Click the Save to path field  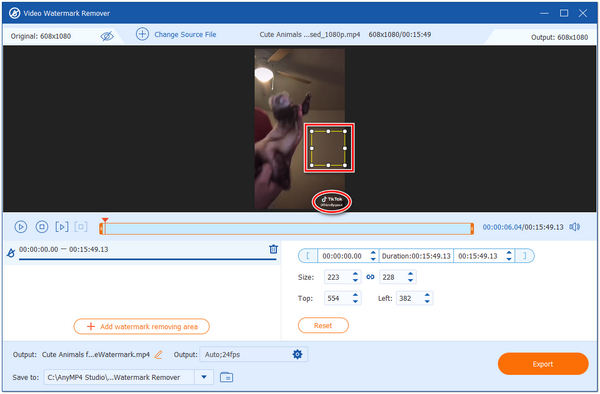[x=119, y=377]
